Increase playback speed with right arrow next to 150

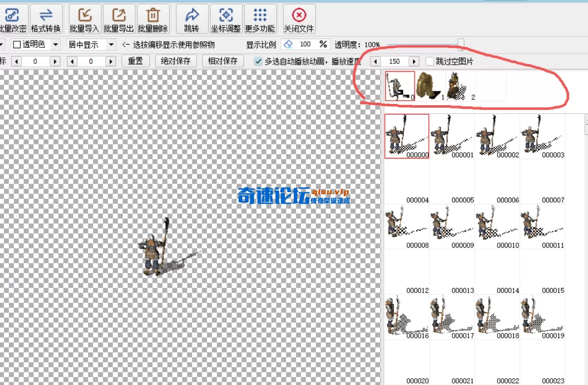click(x=414, y=61)
